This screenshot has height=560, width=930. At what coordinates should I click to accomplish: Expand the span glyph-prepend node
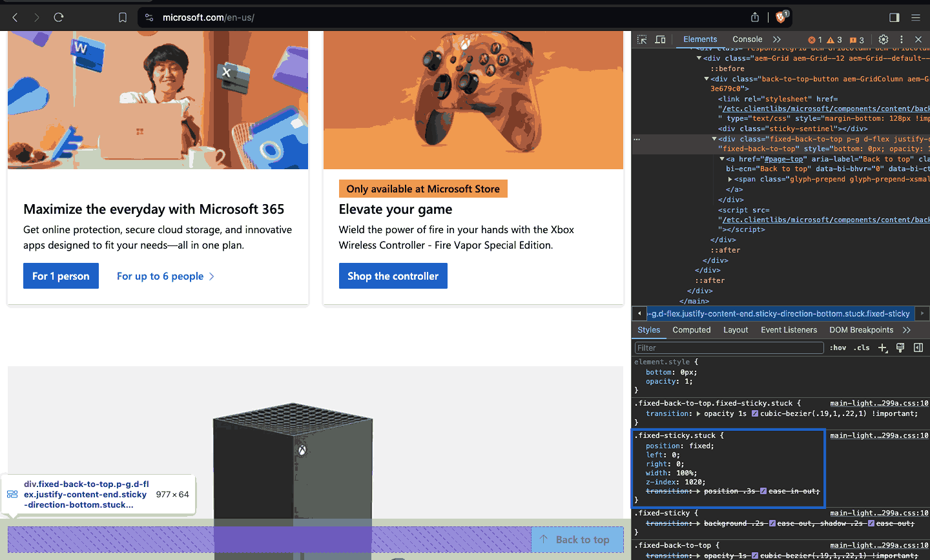(730, 180)
